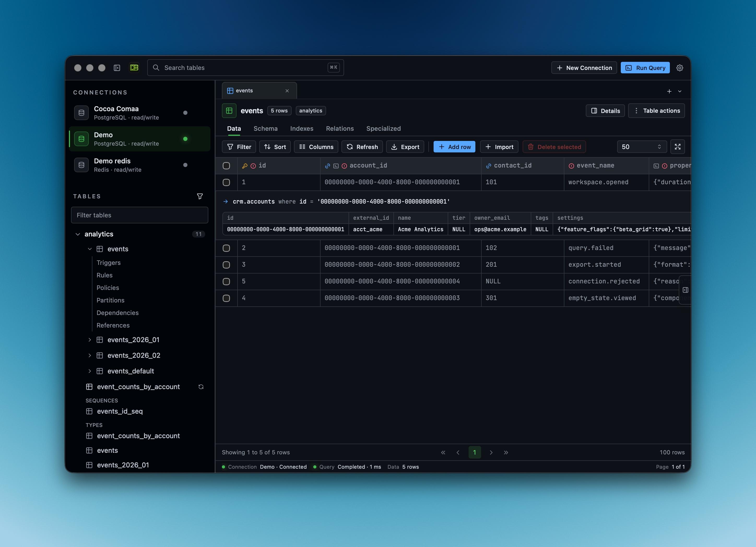Close the events tab
The width and height of the screenshot is (756, 547).
pyautogui.click(x=287, y=91)
